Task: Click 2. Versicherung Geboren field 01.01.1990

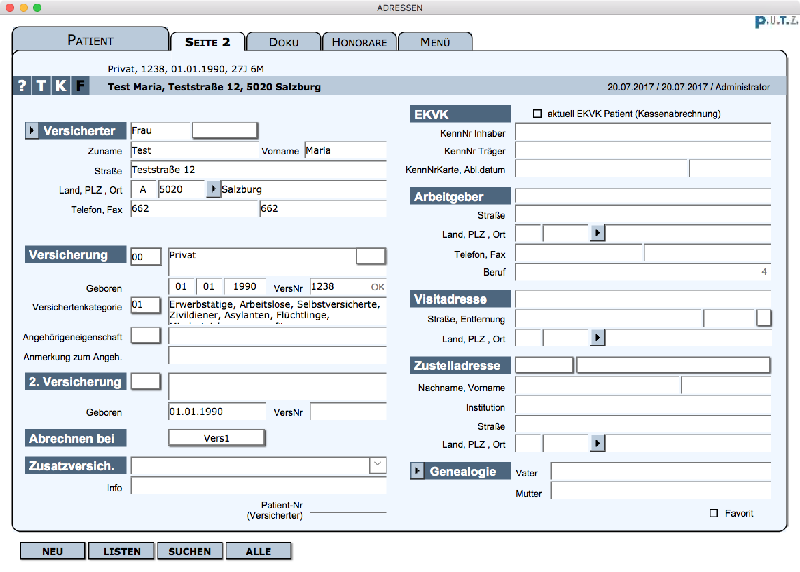Action: coord(217,411)
